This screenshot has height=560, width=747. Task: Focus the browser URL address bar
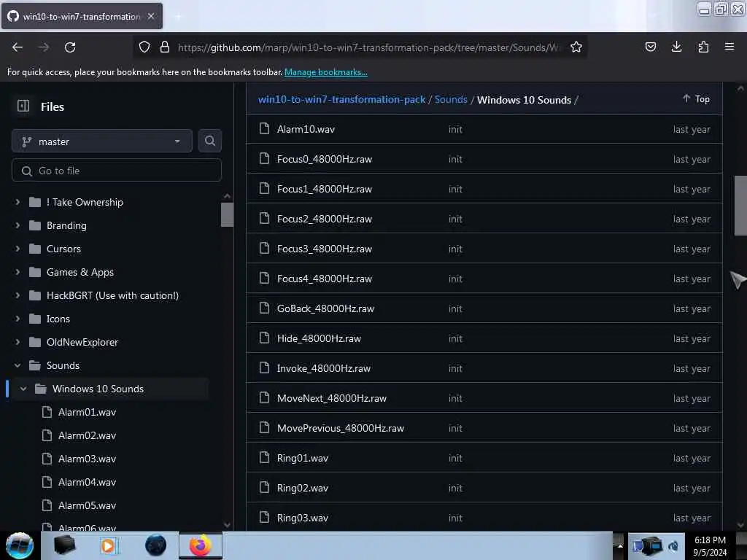[369, 47]
